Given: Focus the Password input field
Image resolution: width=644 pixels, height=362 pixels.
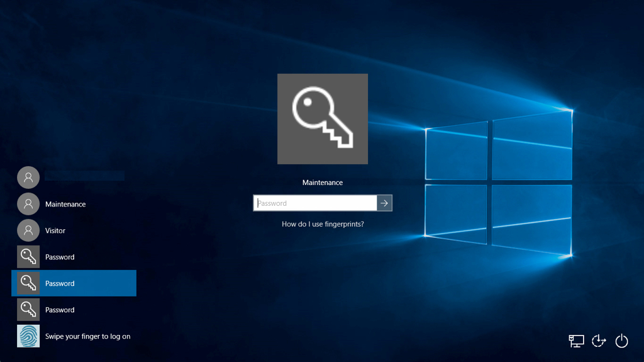Looking at the screenshot, I should (314, 203).
